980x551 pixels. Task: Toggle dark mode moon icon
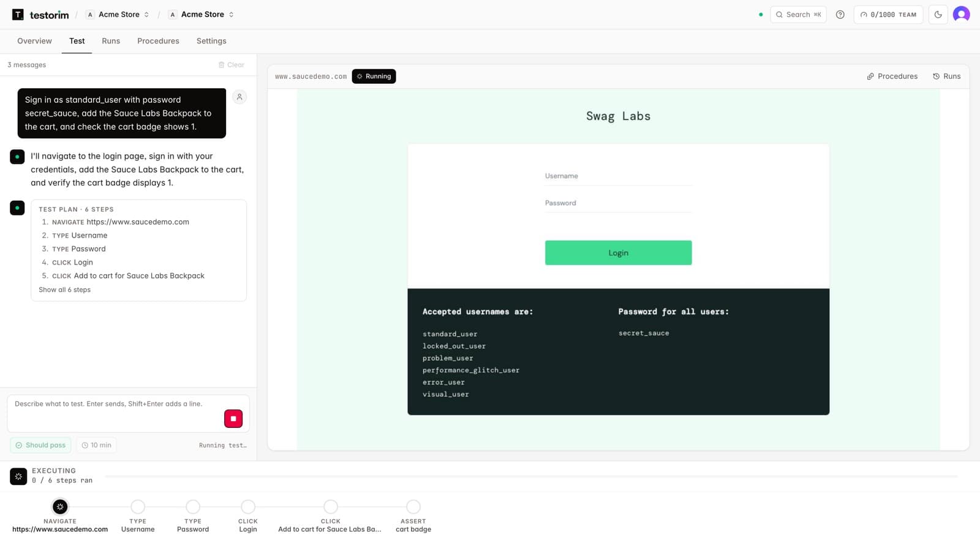[x=938, y=15]
